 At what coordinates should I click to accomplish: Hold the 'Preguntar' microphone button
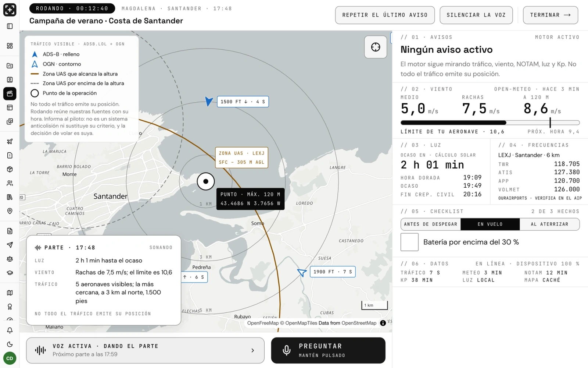click(x=328, y=350)
